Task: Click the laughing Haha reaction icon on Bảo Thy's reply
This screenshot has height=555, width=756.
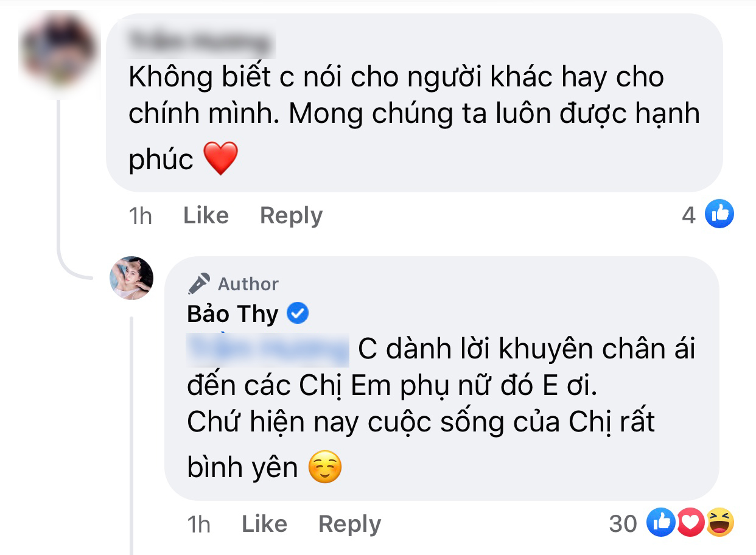Action: (x=720, y=523)
